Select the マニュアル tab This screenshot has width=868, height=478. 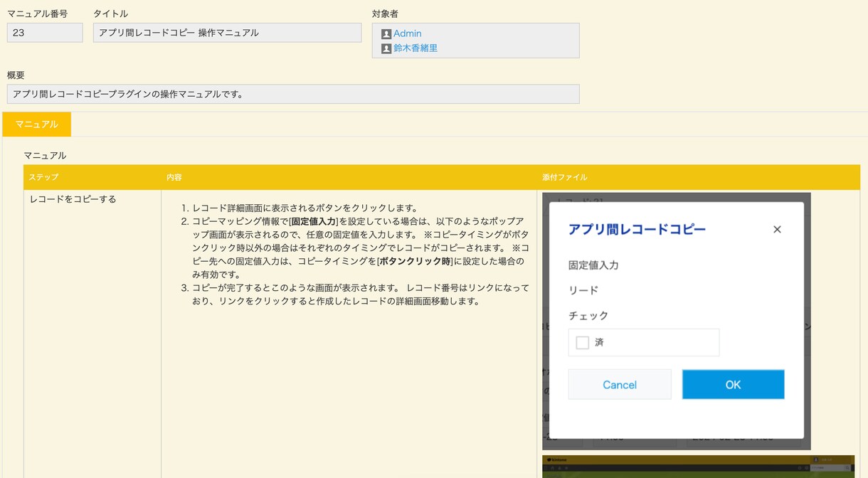(x=37, y=124)
